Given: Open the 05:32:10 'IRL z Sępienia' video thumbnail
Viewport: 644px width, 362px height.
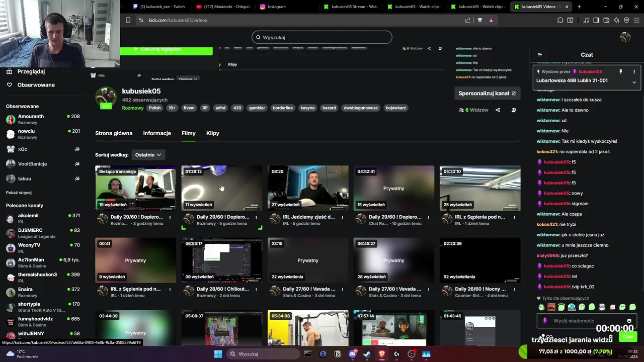Looking at the screenshot, I should click(x=480, y=188).
